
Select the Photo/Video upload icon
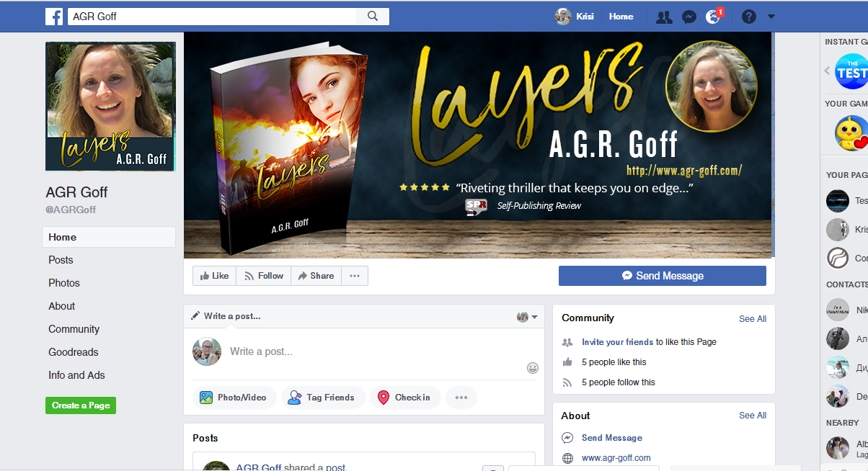[209, 397]
